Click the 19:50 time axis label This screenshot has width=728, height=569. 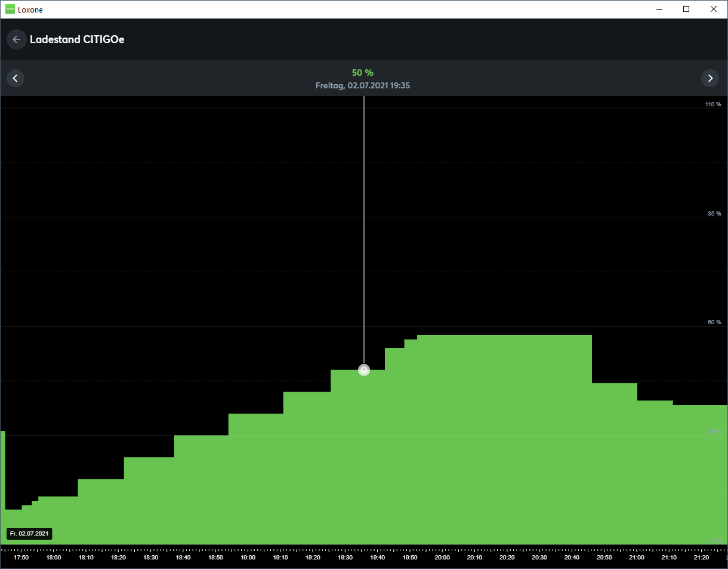(410, 558)
